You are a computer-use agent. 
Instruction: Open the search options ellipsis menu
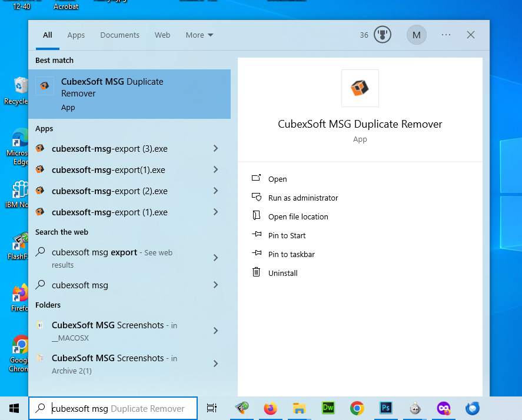pyautogui.click(x=446, y=35)
